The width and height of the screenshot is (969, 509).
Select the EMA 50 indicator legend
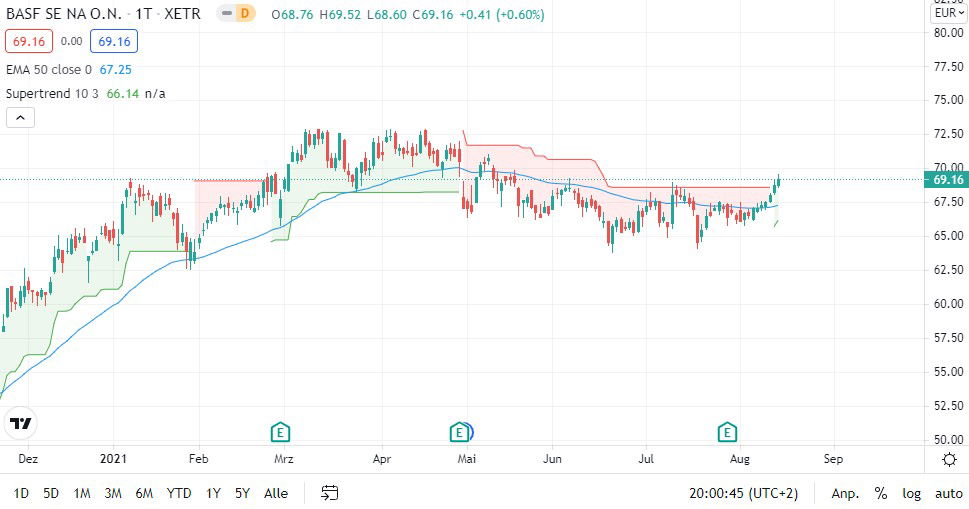[x=50, y=70]
